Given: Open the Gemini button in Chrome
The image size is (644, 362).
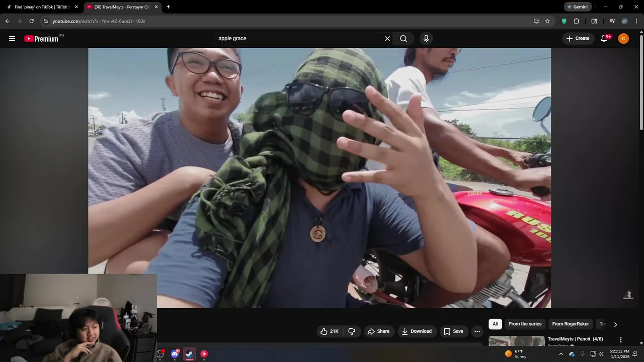Looking at the screenshot, I should (577, 7).
